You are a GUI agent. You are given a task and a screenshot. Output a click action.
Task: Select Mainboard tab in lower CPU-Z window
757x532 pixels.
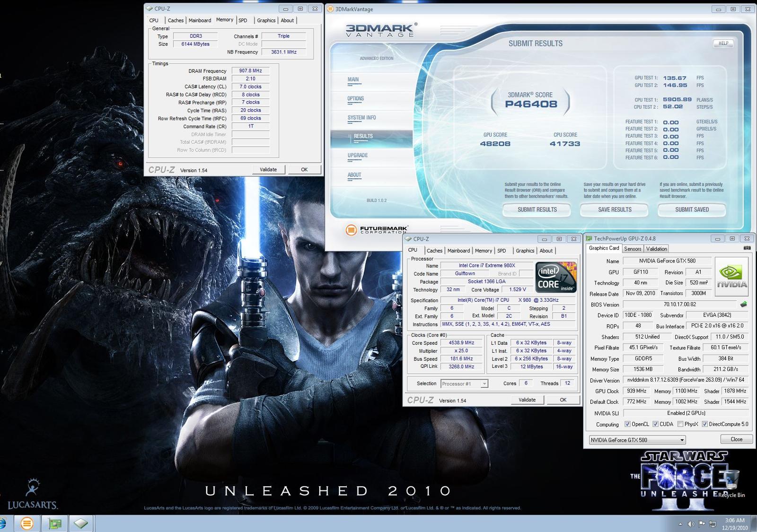pyautogui.click(x=458, y=251)
